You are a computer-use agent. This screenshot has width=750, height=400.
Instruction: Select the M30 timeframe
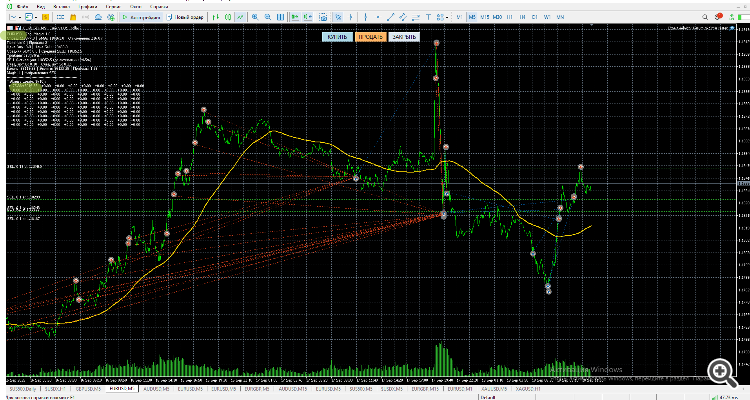coord(497,17)
